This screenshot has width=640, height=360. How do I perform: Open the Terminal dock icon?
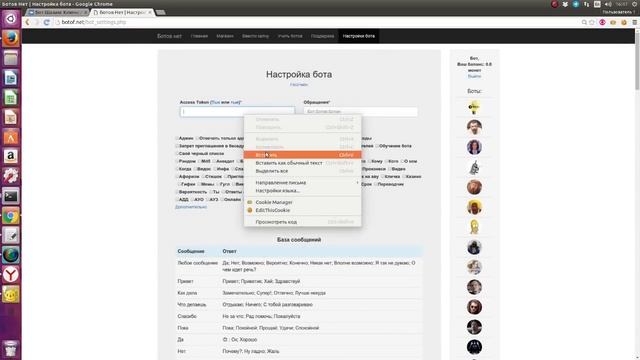tap(11, 196)
